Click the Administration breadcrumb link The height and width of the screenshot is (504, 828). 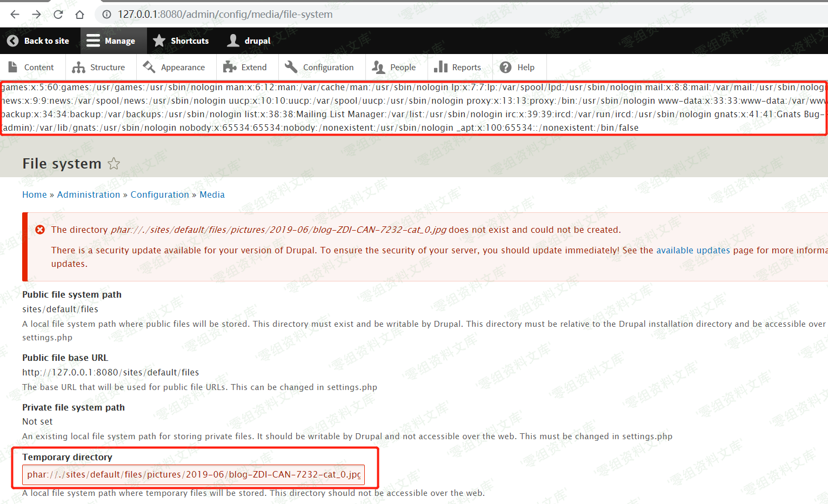coord(89,195)
